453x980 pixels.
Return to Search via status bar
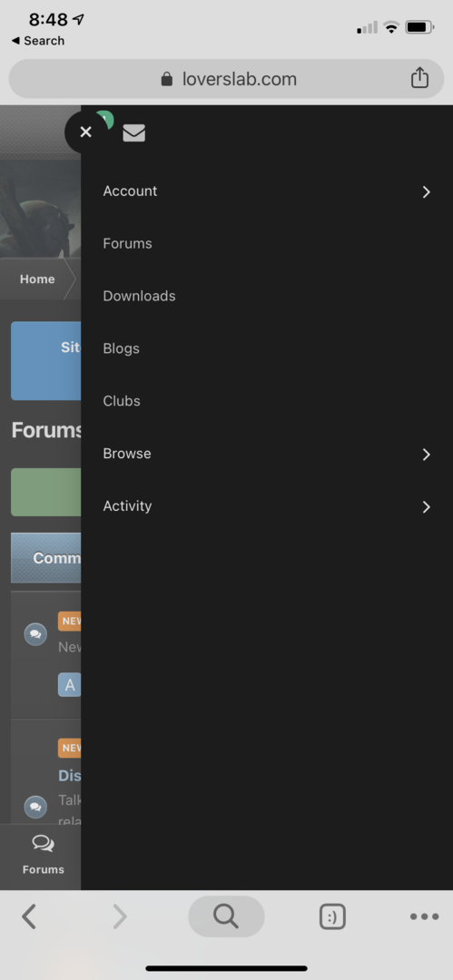pyautogui.click(x=38, y=41)
